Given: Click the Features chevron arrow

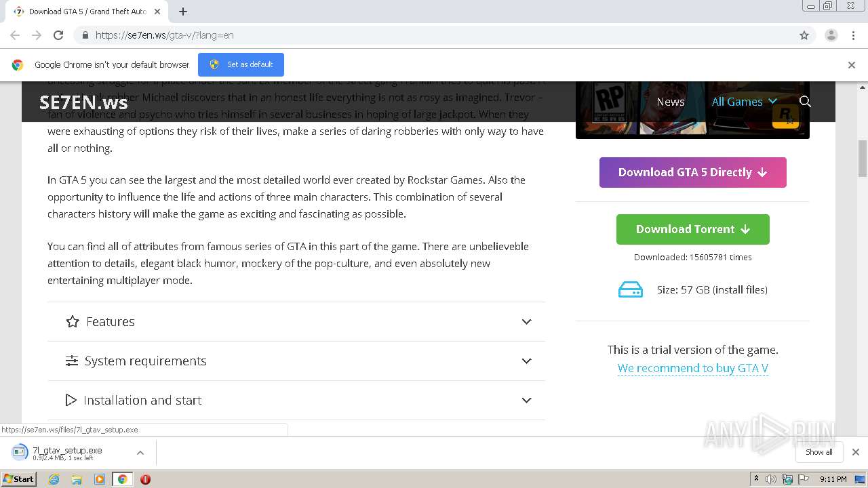Looking at the screenshot, I should point(526,322).
